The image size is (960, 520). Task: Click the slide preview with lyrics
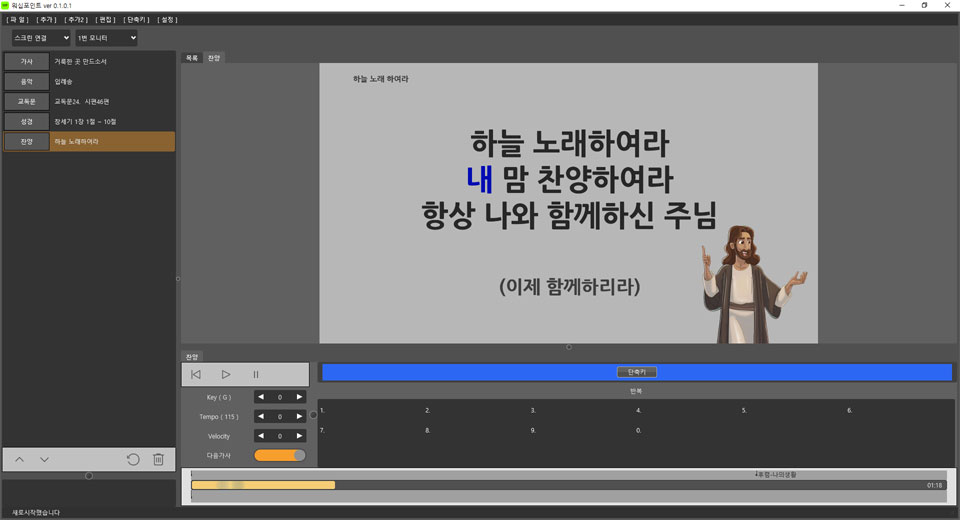tap(568, 203)
